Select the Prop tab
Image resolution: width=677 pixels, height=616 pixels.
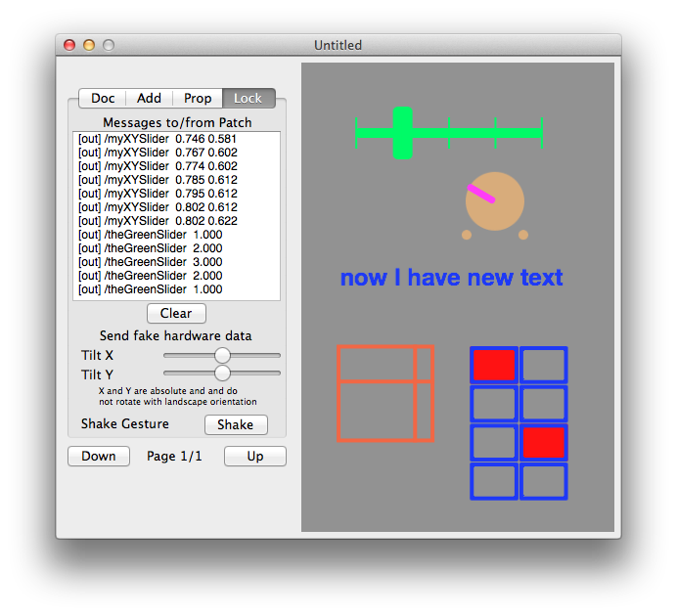198,98
